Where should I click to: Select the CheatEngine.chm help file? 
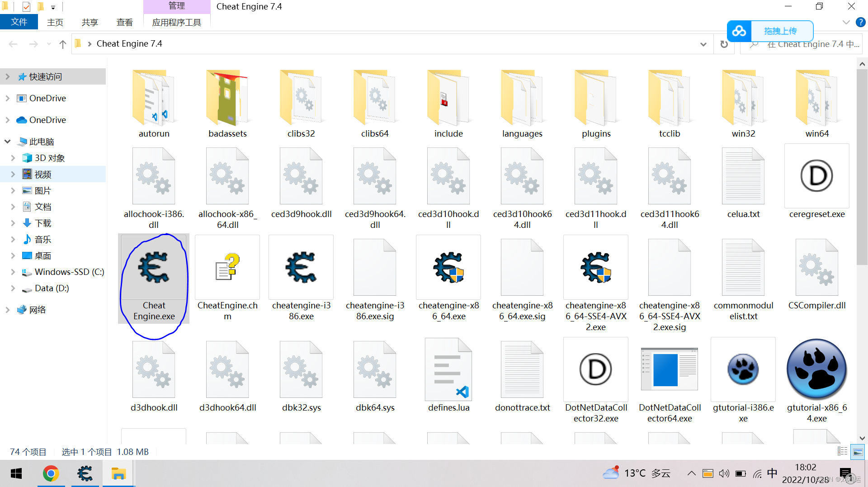pyautogui.click(x=227, y=279)
